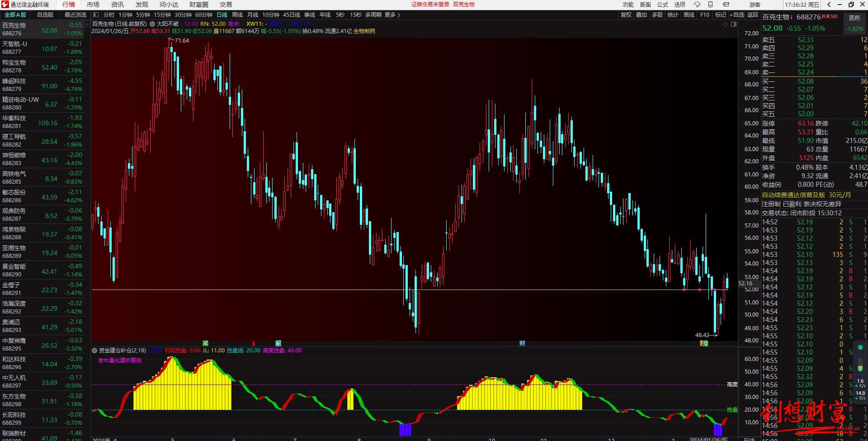This screenshot has height=441, width=868.
Task: Open the 问小达 menu
Action: [169, 5]
